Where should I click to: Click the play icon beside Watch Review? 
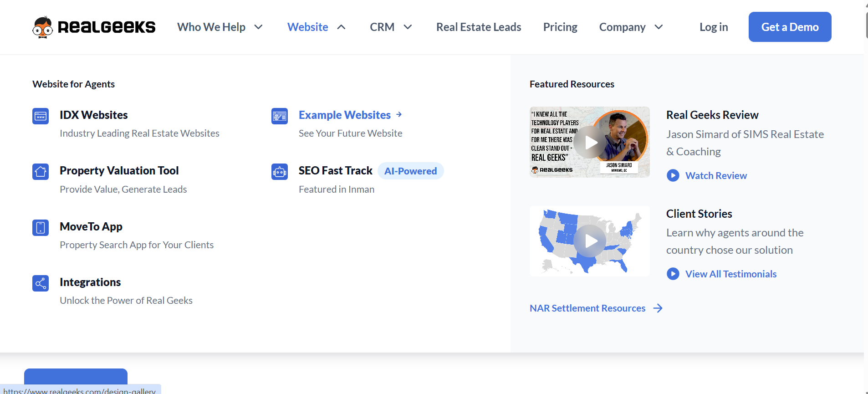pos(673,175)
